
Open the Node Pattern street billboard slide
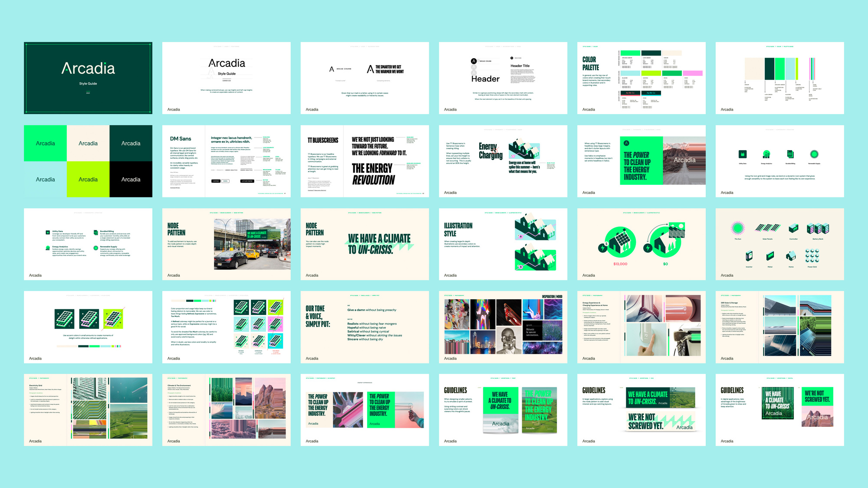[x=226, y=244]
